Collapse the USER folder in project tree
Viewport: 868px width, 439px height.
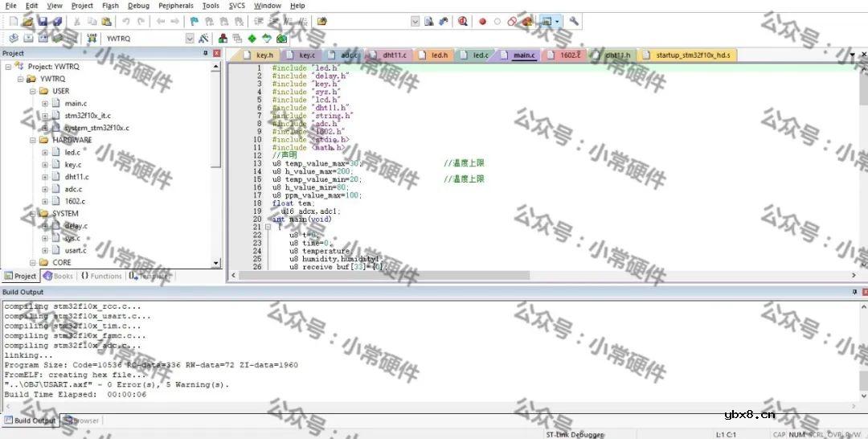(x=33, y=91)
